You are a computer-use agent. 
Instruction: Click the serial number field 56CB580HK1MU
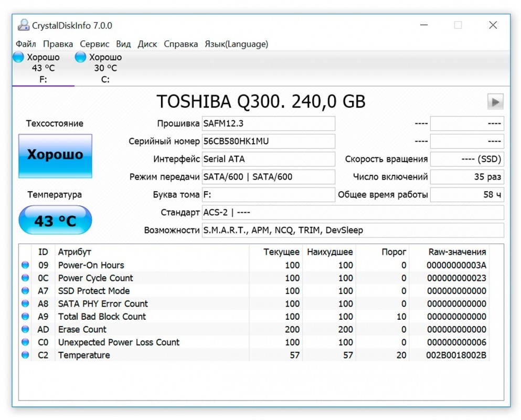pos(269,141)
